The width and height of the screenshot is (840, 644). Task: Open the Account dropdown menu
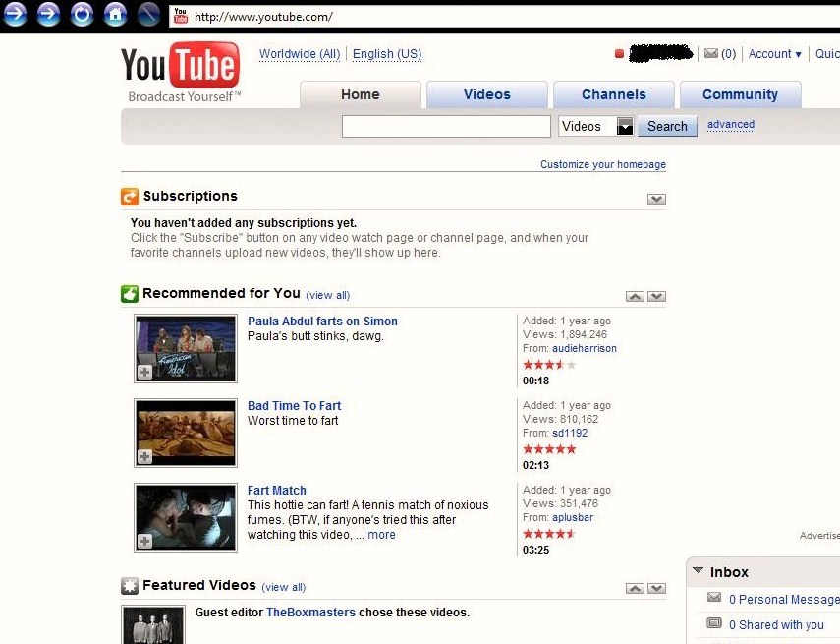pos(774,54)
